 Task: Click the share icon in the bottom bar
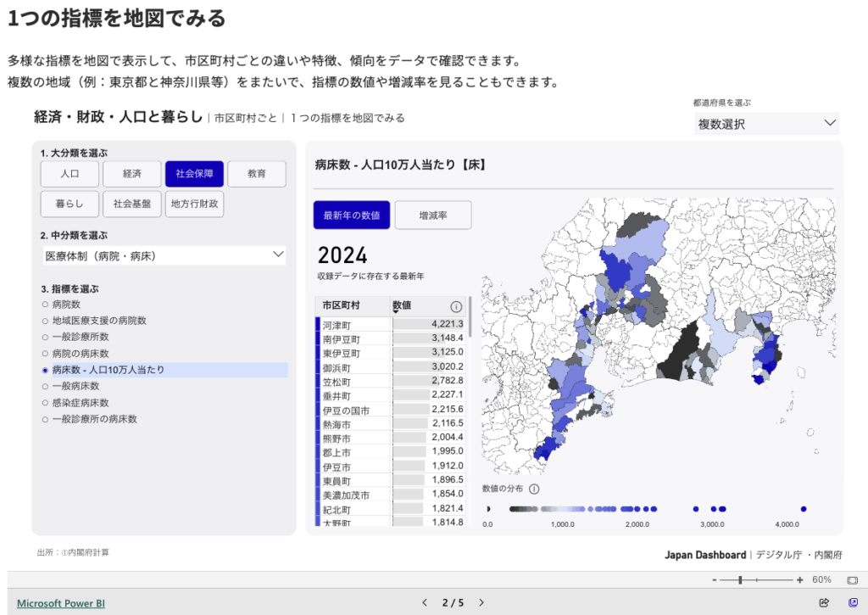[x=824, y=603]
